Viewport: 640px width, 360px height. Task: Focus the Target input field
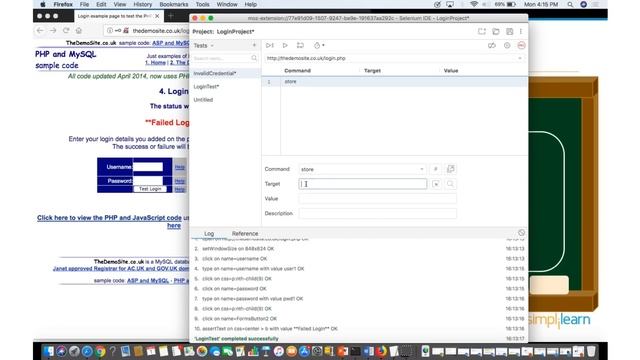363,184
